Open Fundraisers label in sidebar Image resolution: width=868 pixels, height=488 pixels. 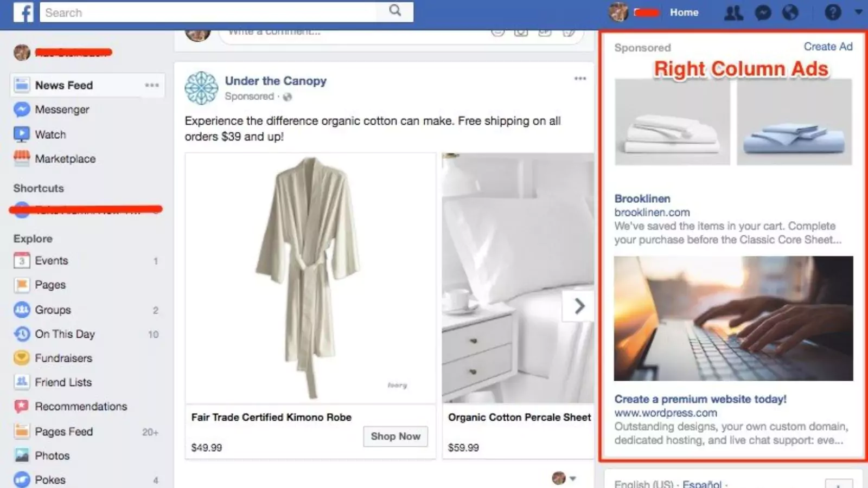point(63,358)
